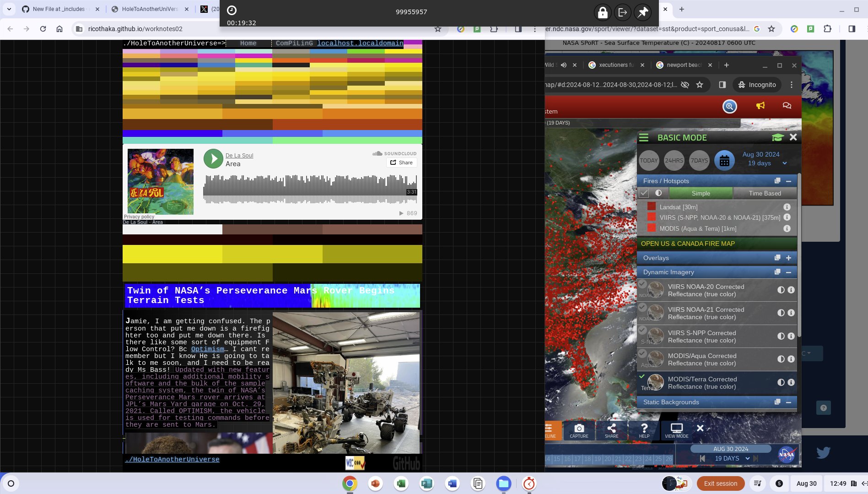Click the CAPTURE camera tool
The image size is (868, 494).
tap(579, 430)
